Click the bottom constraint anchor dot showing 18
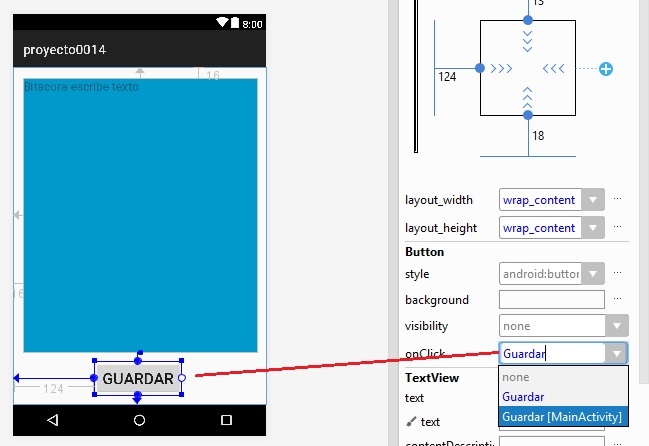The image size is (649, 446). point(528,117)
